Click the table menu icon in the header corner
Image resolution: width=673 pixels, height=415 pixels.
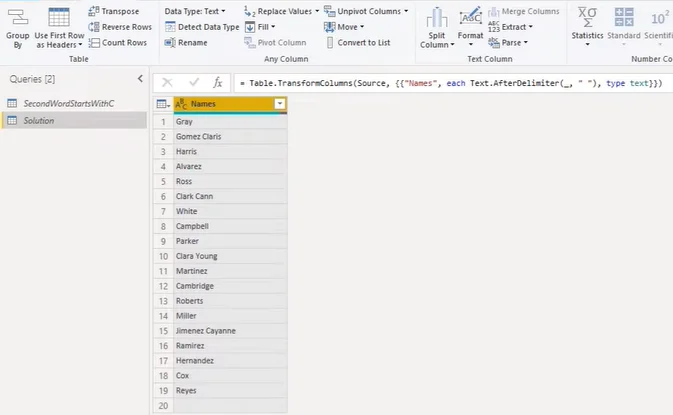point(163,104)
